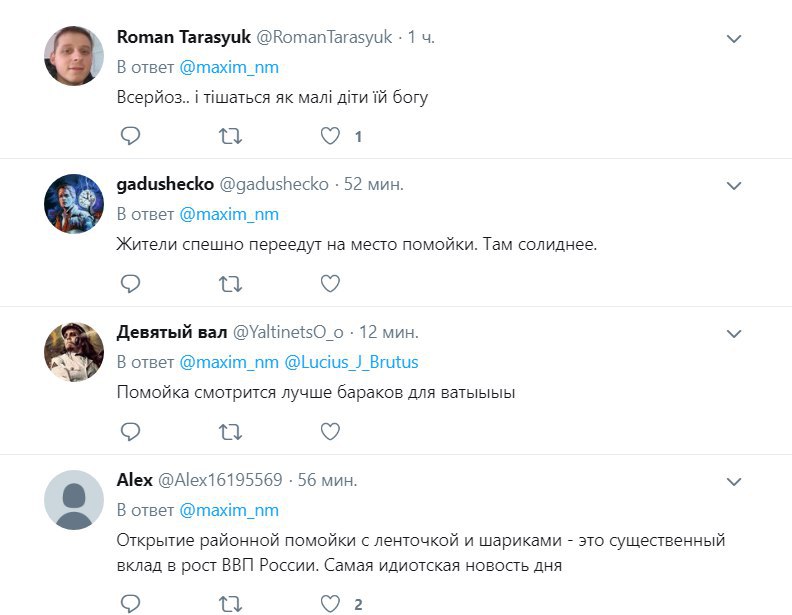Like Roman Tarasyuk's tweet
The image size is (792, 615).
tap(330, 136)
